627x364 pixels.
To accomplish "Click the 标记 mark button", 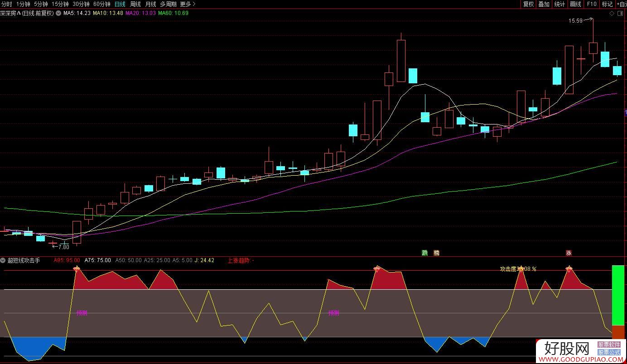I will tap(607, 4).
